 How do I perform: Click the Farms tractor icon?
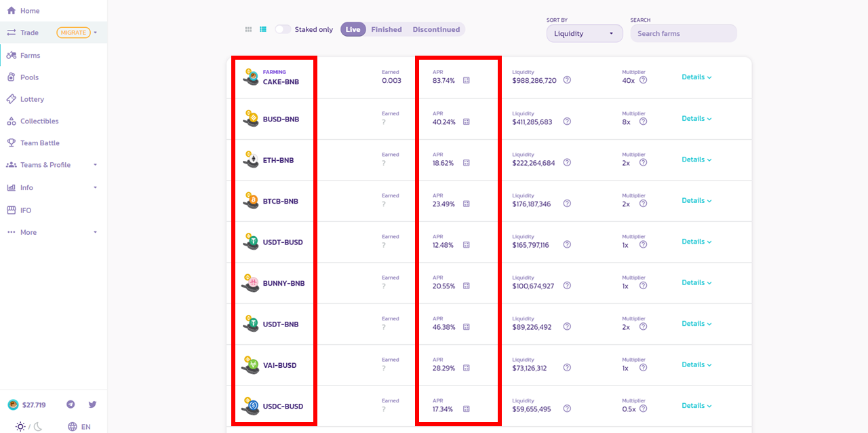(x=11, y=56)
